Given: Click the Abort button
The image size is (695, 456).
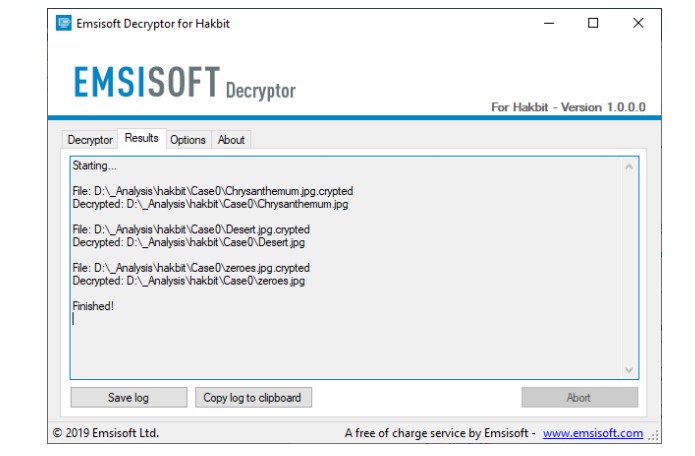Looking at the screenshot, I should click(x=579, y=397).
